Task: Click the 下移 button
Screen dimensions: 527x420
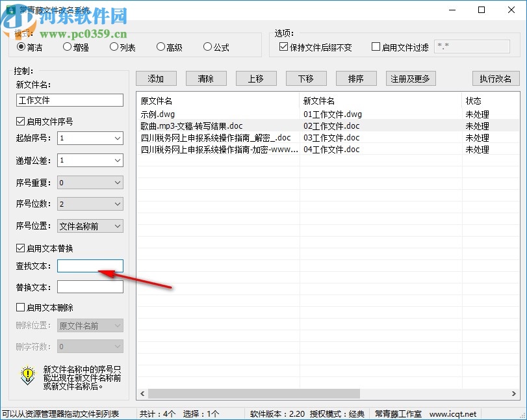Action: coord(306,78)
